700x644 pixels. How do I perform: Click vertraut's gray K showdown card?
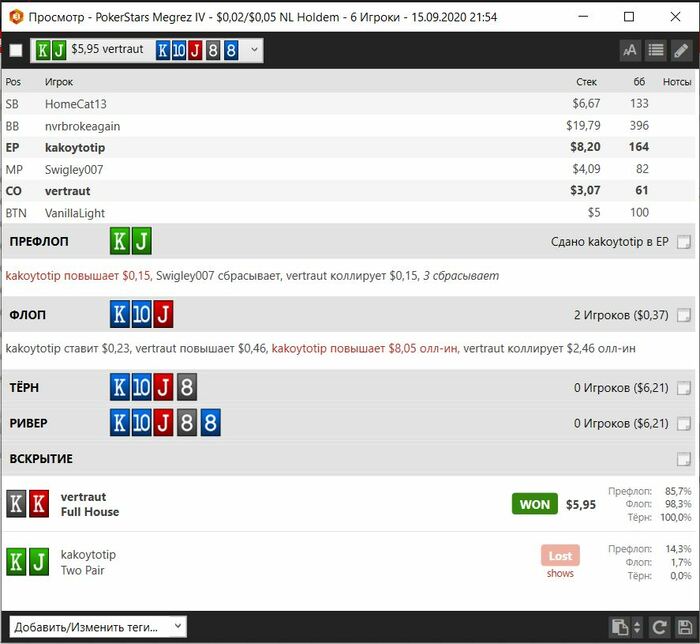point(16,504)
